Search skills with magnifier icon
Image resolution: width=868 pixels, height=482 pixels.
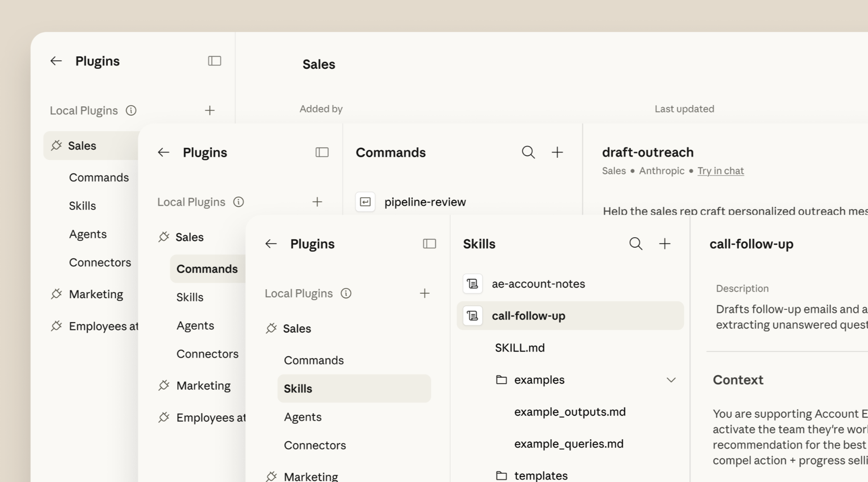point(636,244)
